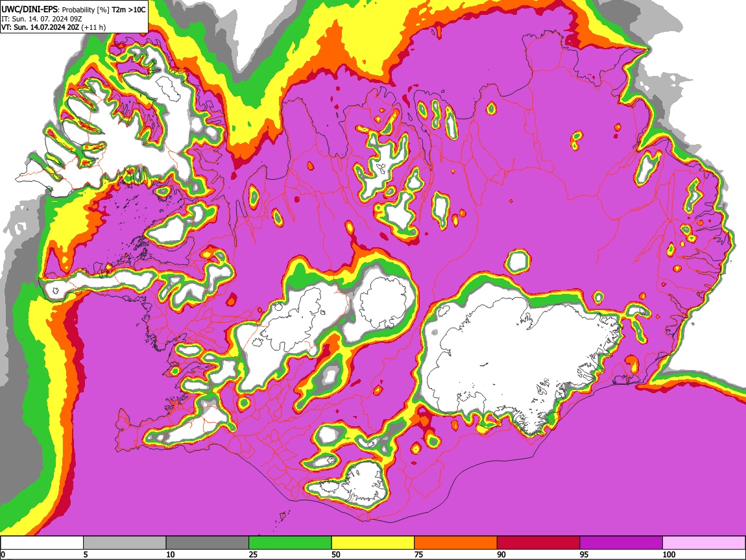The image size is (746, 560).
Task: Click the 'VT: Sun. 14.07.2024 20Z' line
Action: tap(40, 27)
